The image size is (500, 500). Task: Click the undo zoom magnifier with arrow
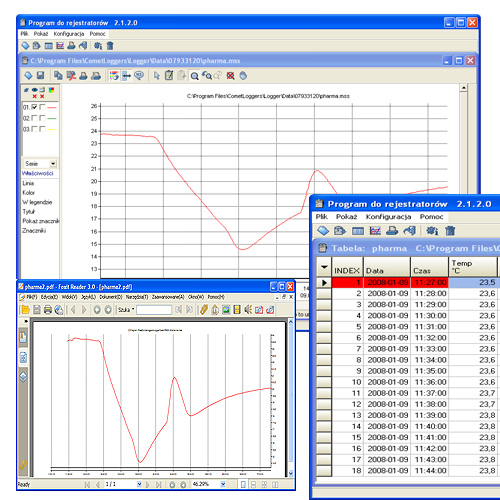(x=207, y=76)
